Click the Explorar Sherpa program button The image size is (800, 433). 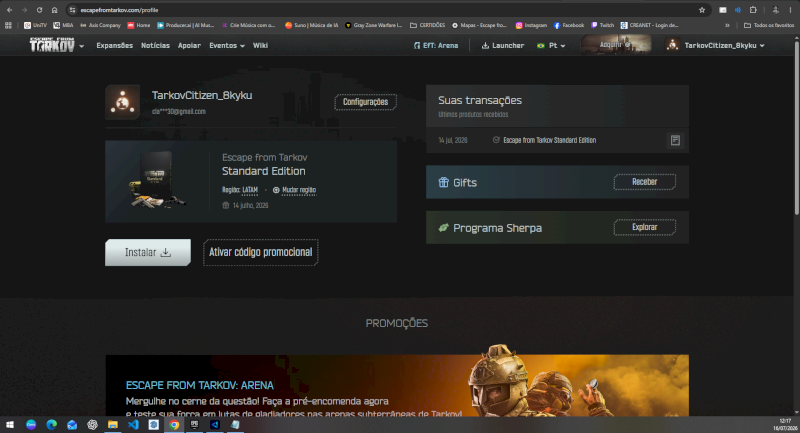pyautogui.click(x=644, y=227)
